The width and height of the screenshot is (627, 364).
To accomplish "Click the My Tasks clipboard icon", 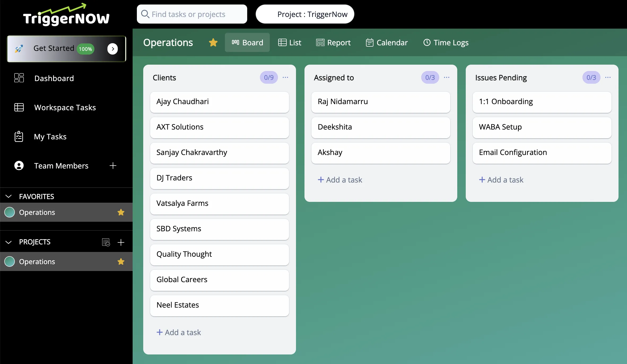I will (x=19, y=136).
